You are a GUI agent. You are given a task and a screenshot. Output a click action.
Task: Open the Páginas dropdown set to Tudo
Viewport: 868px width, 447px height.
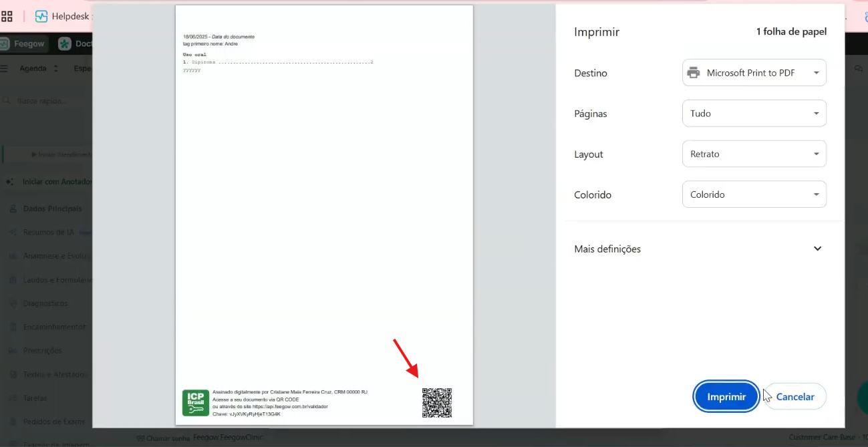pos(754,114)
